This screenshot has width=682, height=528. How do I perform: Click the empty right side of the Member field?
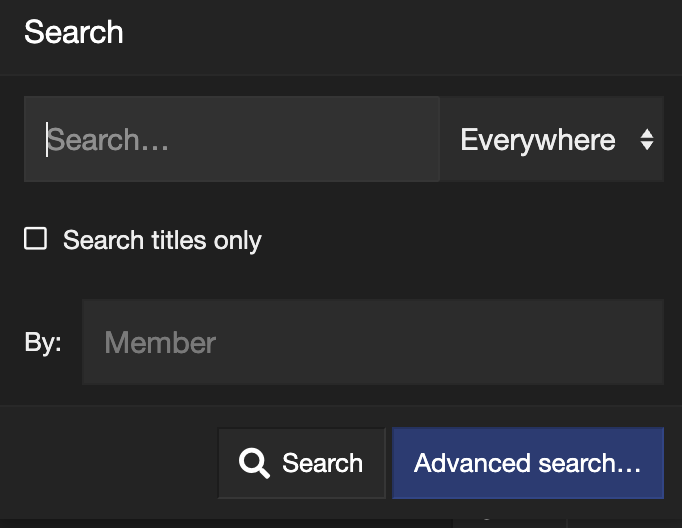pyautogui.click(x=478, y=342)
